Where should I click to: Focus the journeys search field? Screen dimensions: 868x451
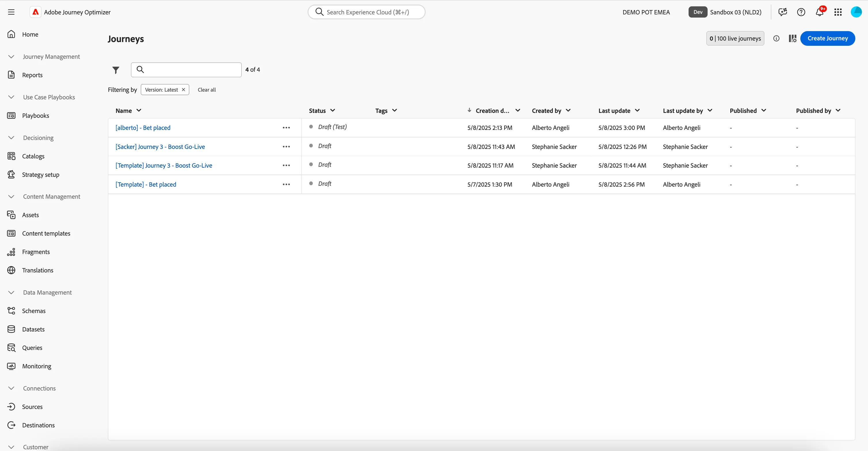coord(186,70)
